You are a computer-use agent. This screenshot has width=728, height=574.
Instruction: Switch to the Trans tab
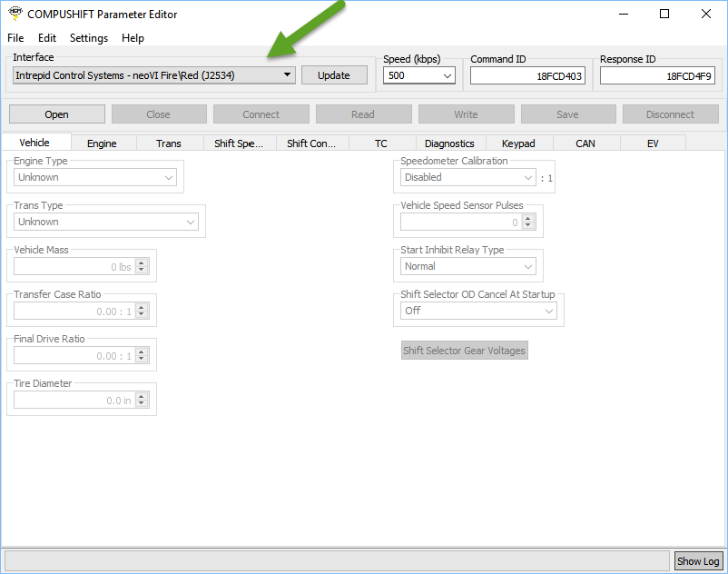point(168,143)
